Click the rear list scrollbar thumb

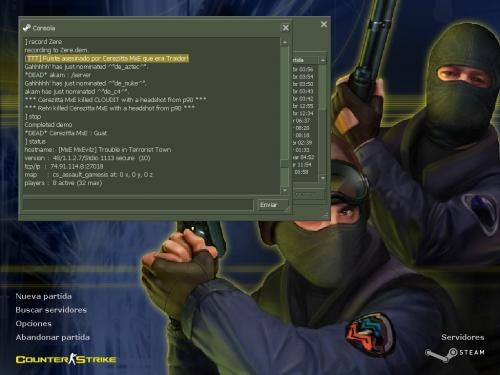click(x=323, y=87)
